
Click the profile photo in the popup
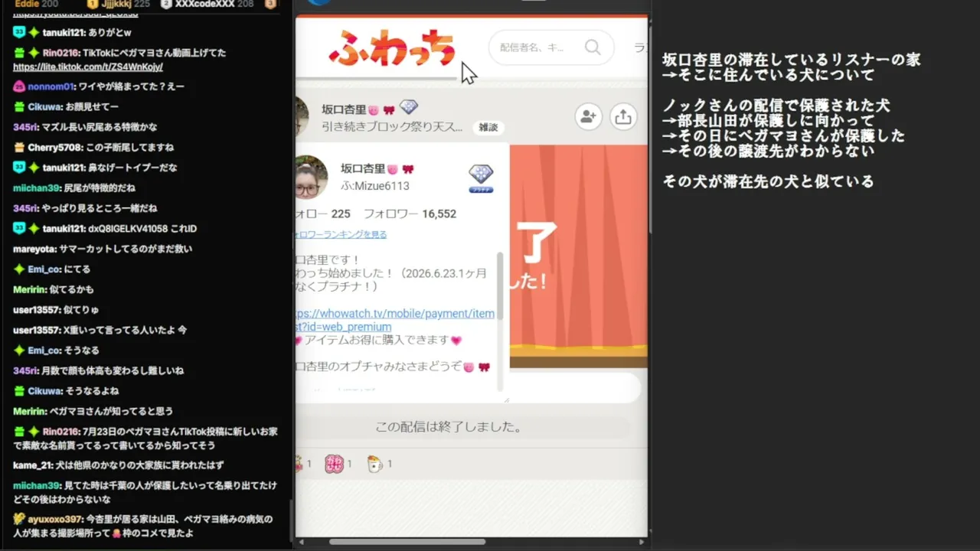pyautogui.click(x=311, y=177)
